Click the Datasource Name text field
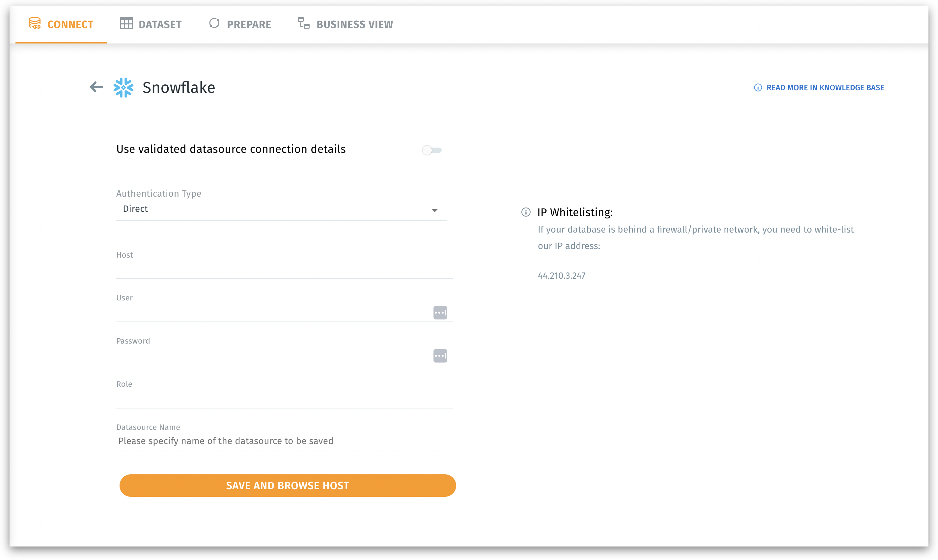Viewport: 938px width, 560px height. point(284,441)
